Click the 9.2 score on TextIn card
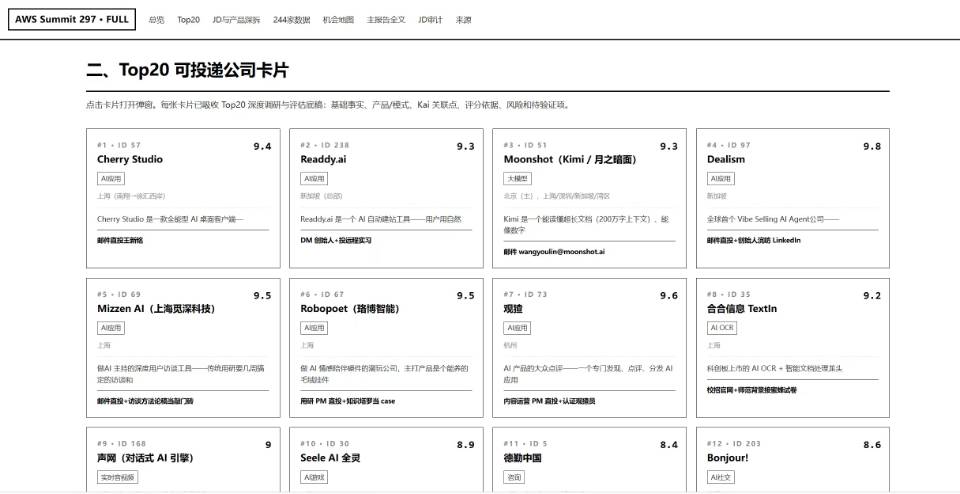 coord(872,296)
